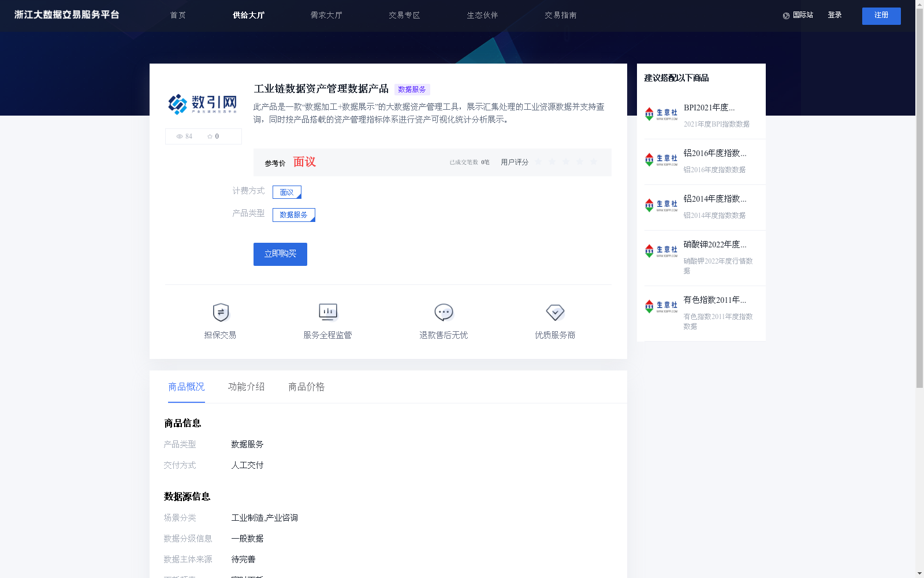Click the favorite star icon showing 0
This screenshot has height=578, width=924.
(210, 136)
